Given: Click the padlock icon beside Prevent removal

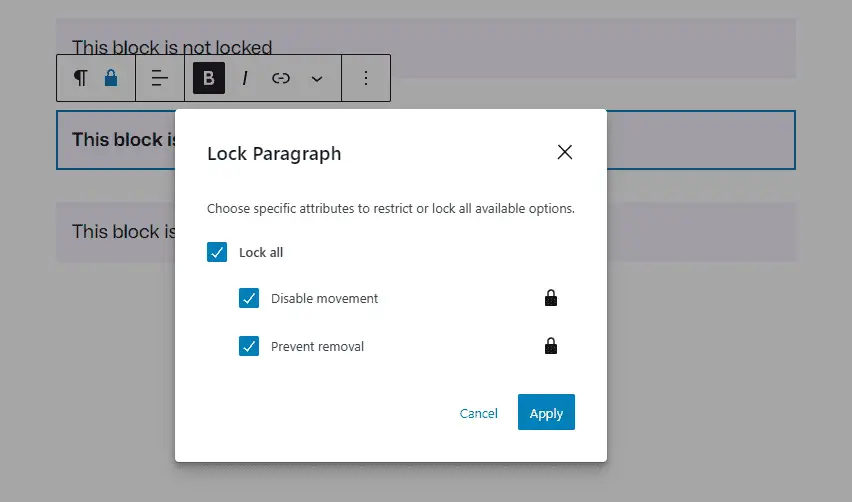Looking at the screenshot, I should point(550,347).
